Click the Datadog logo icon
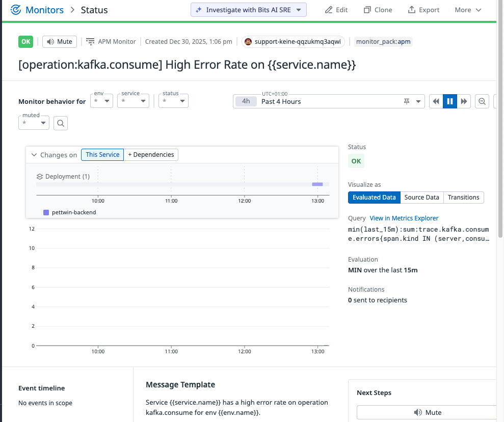 pos(15,10)
